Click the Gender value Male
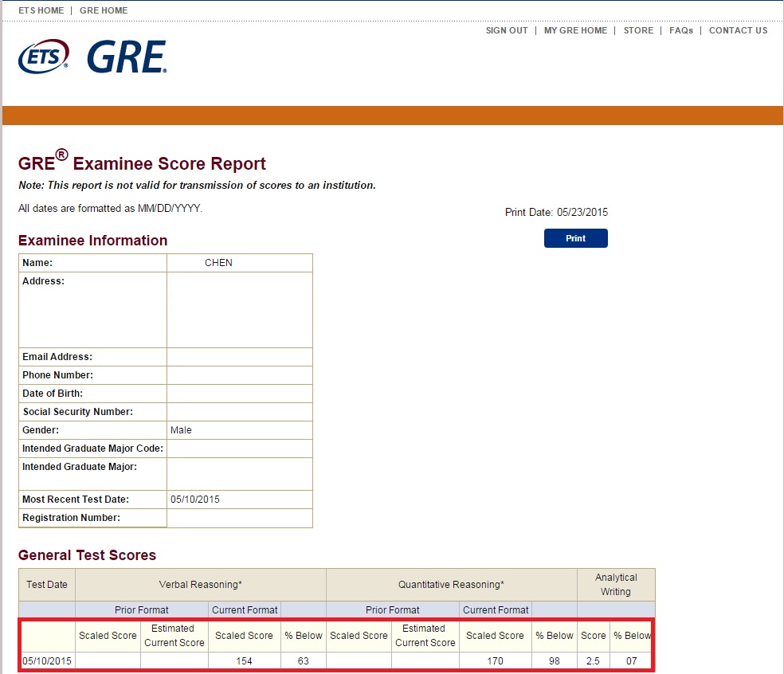 coord(181,430)
